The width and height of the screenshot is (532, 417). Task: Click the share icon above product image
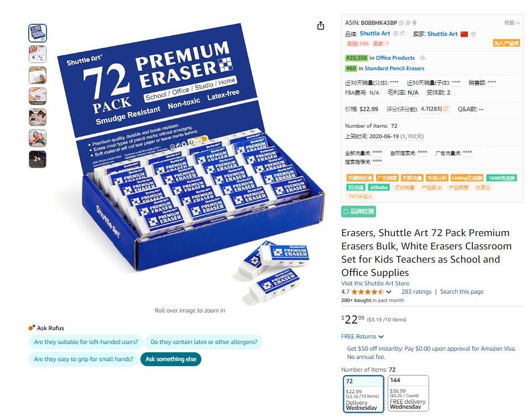pos(321,26)
